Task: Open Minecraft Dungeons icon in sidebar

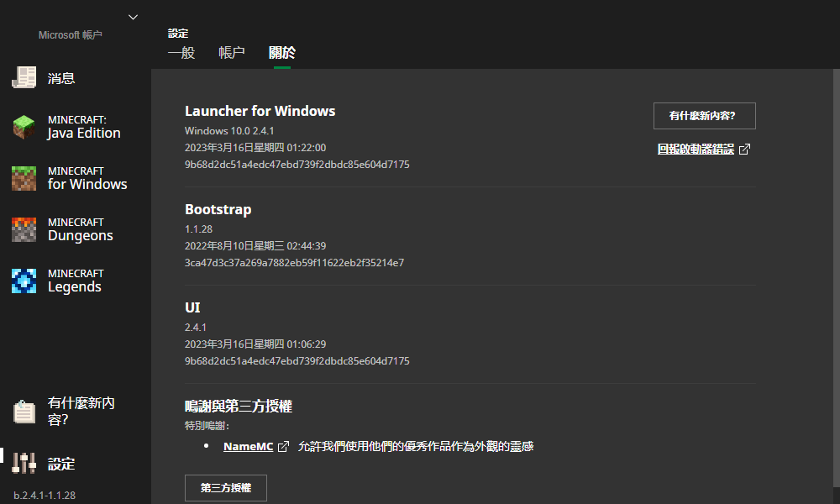Action: point(24,229)
